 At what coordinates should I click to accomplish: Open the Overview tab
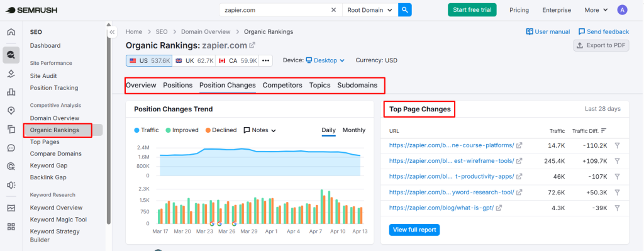(x=141, y=86)
